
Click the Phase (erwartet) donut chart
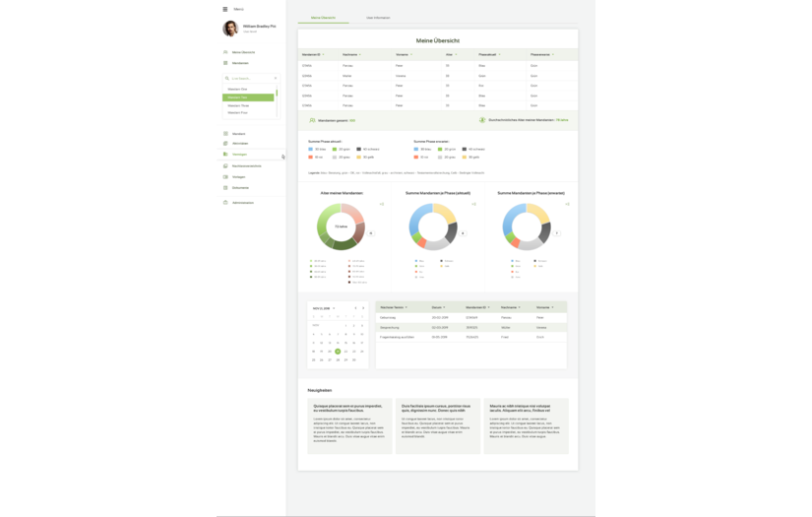click(527, 226)
